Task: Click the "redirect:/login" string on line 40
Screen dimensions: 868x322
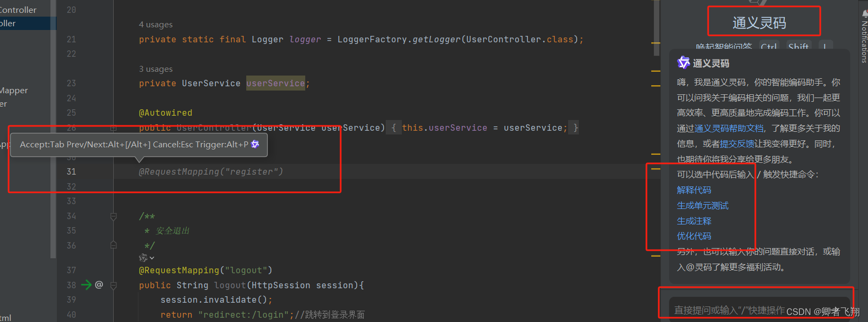Action: (x=243, y=315)
